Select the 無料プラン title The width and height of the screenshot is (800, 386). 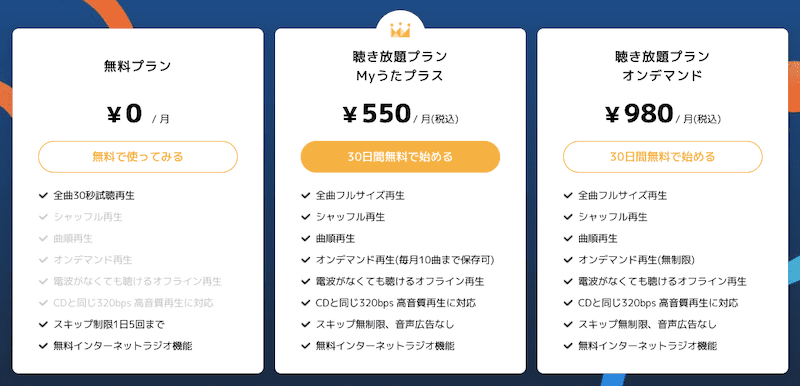pyautogui.click(x=138, y=66)
